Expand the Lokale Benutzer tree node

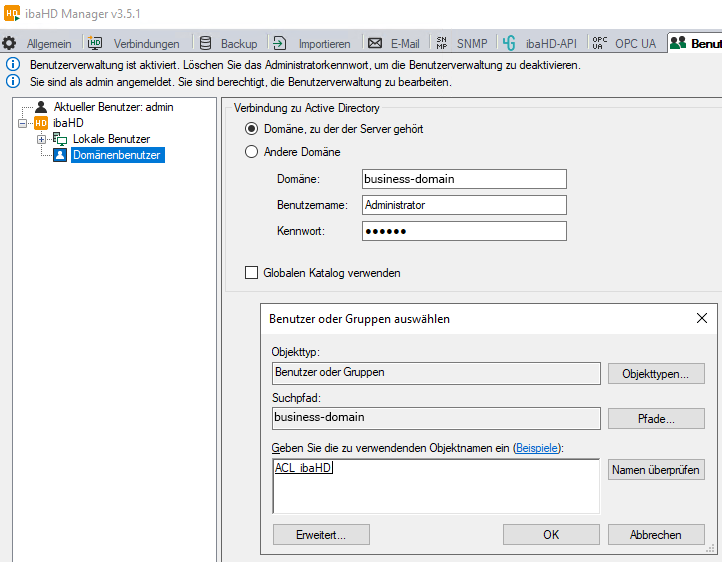(x=41, y=139)
